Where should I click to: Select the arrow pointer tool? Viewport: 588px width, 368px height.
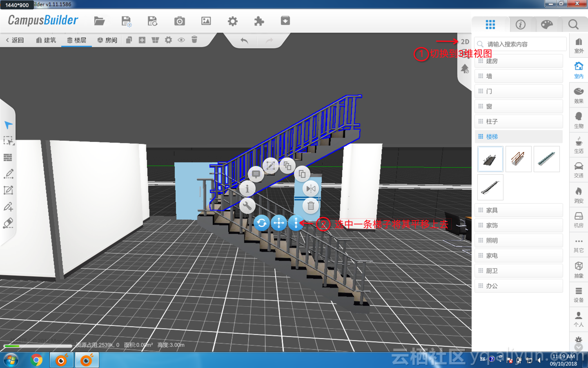pos(8,125)
